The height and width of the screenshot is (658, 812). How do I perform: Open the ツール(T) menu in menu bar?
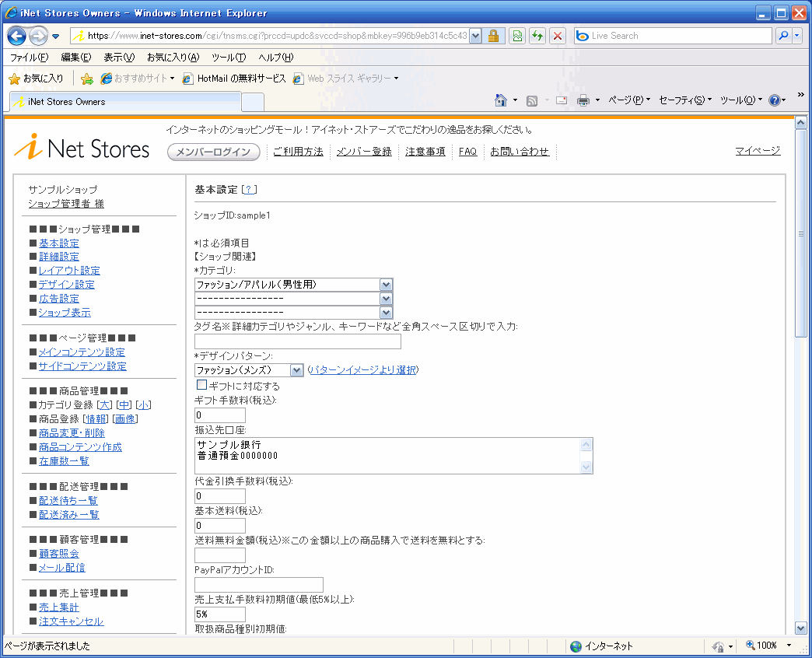pyautogui.click(x=228, y=58)
